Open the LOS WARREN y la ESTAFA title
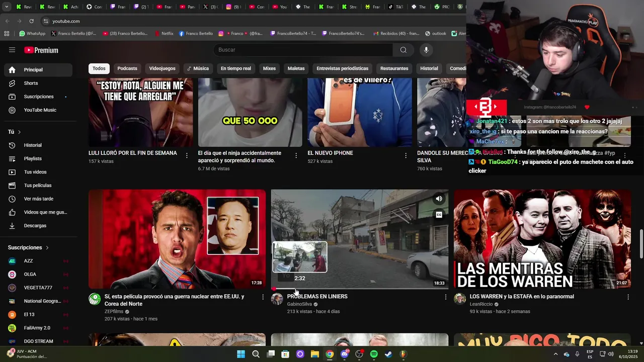The height and width of the screenshot is (362, 644). coord(522,297)
